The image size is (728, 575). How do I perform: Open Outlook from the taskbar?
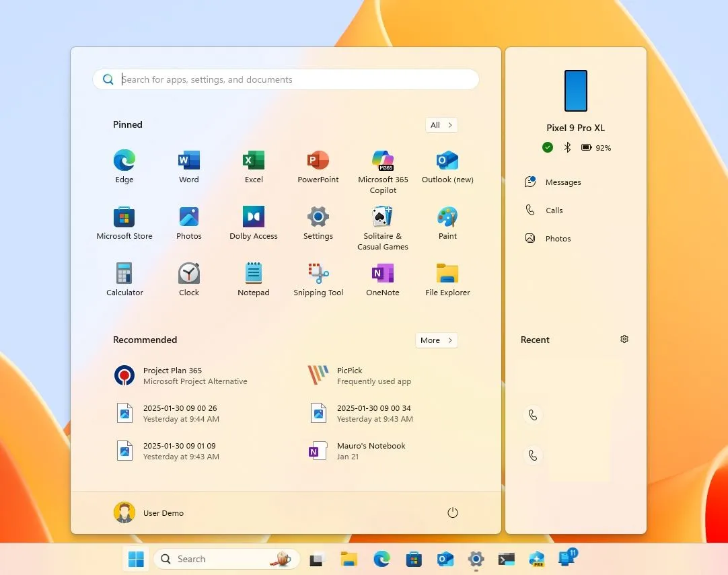445,559
